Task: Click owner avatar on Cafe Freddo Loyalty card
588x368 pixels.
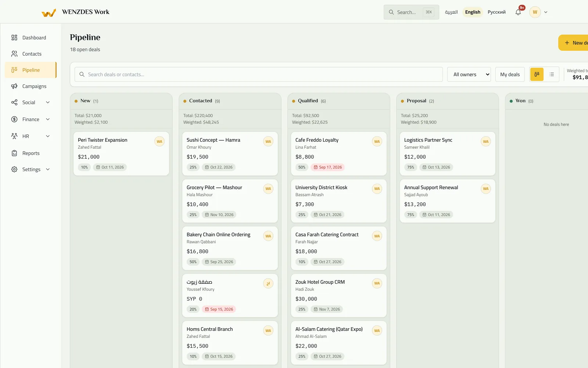Action: pos(377,141)
